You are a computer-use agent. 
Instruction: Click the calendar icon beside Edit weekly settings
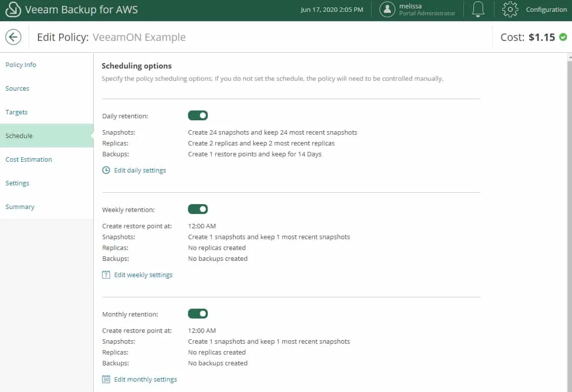pyautogui.click(x=106, y=275)
